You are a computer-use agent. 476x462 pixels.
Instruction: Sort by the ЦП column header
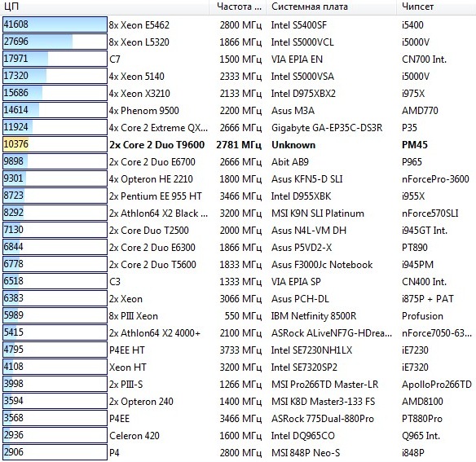pos(104,7)
